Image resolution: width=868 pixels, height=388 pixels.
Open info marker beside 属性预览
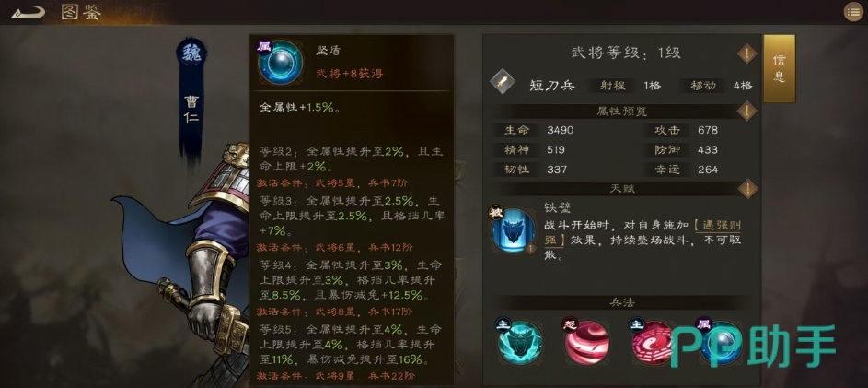(746, 112)
